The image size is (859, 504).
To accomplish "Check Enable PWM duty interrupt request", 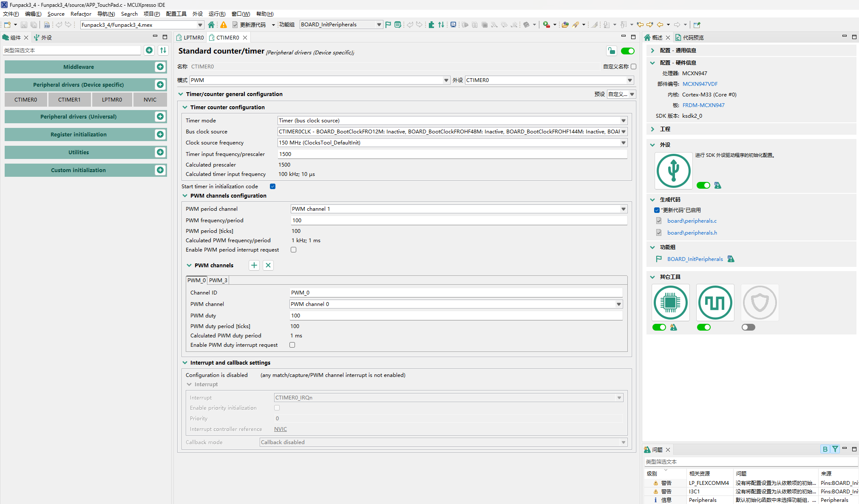I will pos(292,345).
